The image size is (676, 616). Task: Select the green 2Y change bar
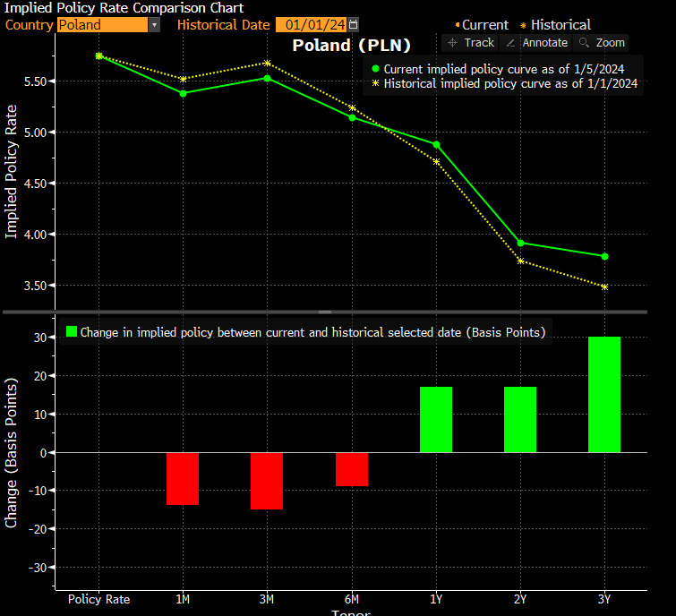(520, 419)
